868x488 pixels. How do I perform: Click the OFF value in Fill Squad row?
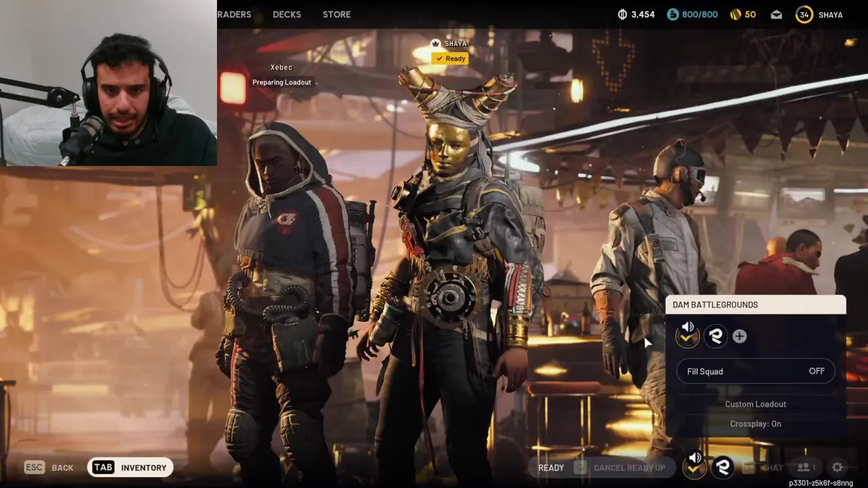816,371
